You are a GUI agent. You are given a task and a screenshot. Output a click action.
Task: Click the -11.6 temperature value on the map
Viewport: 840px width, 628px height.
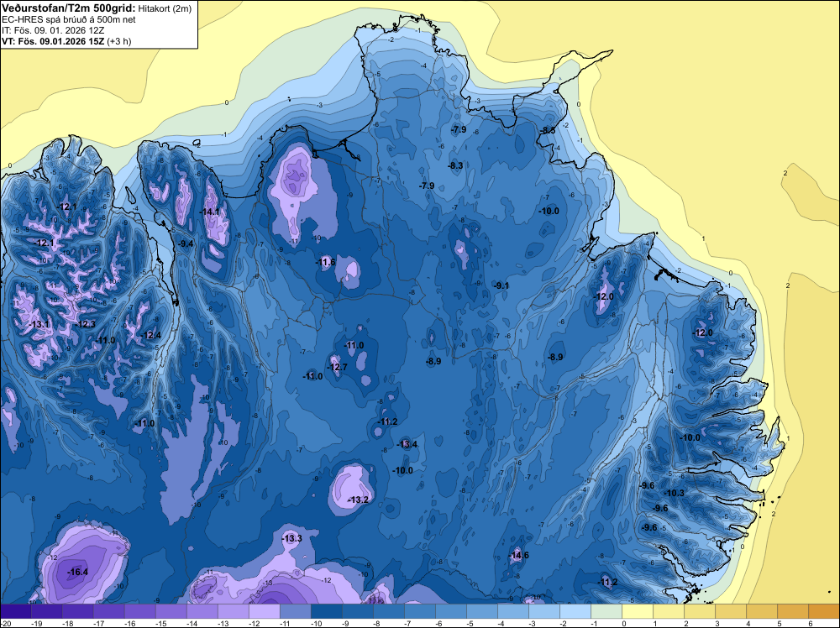pos(325,262)
